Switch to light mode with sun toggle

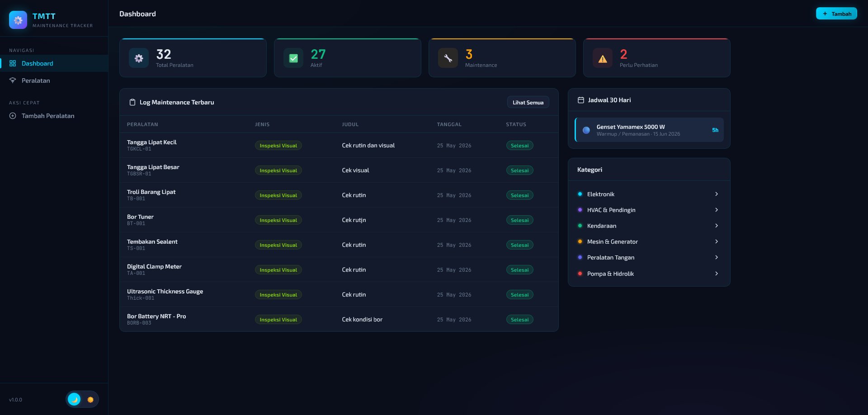(90, 400)
